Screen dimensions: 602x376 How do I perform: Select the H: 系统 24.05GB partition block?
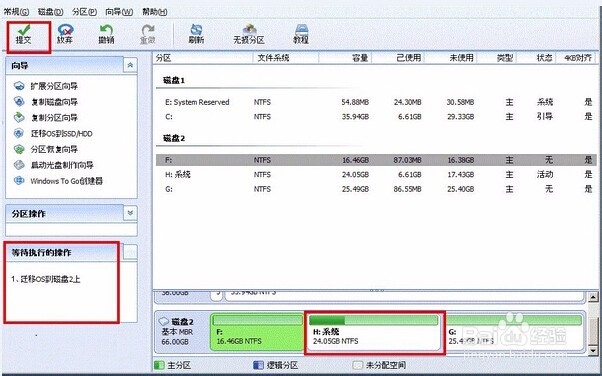(374, 333)
